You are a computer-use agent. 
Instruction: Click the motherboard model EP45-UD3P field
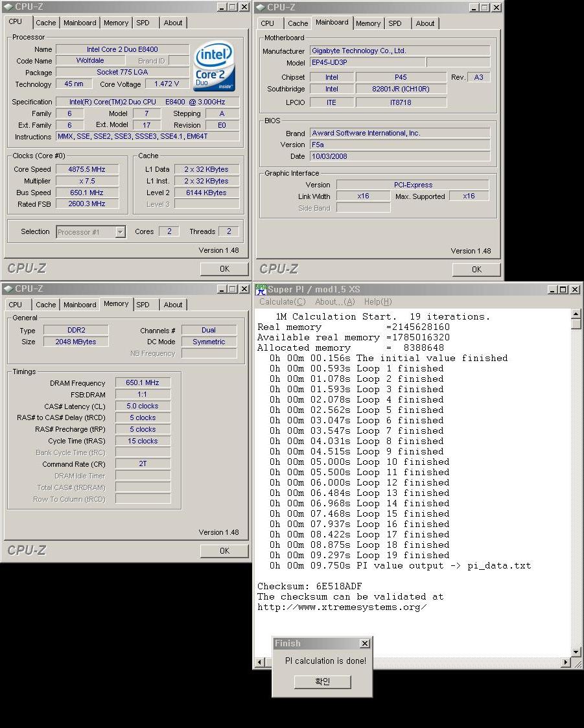[368, 62]
